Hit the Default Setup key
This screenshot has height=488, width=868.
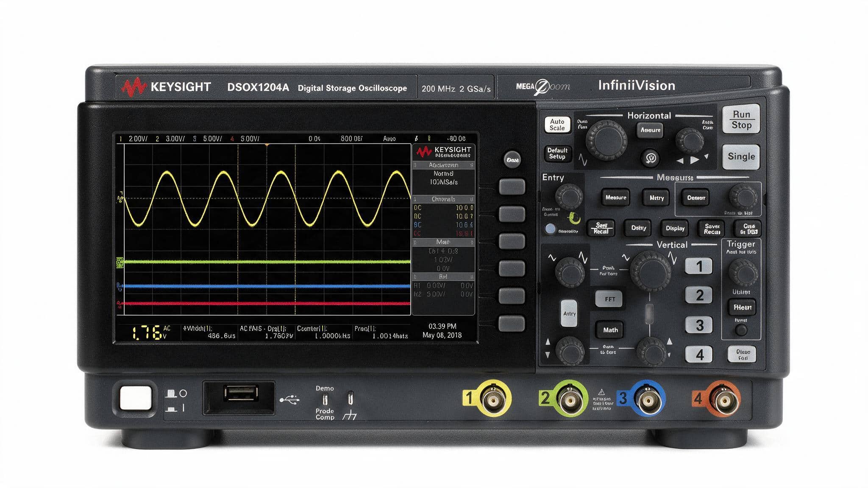coord(557,153)
